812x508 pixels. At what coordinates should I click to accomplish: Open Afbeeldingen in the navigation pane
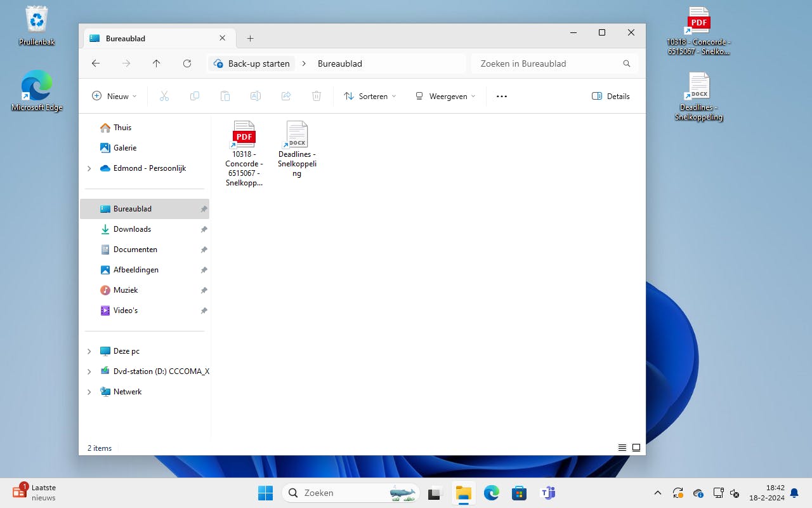point(129,270)
